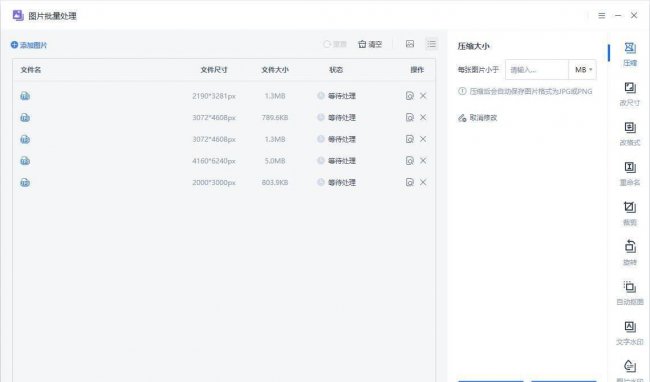Click the 压缩大小 panel heading
The width and height of the screenshot is (650, 382).
[473, 46]
